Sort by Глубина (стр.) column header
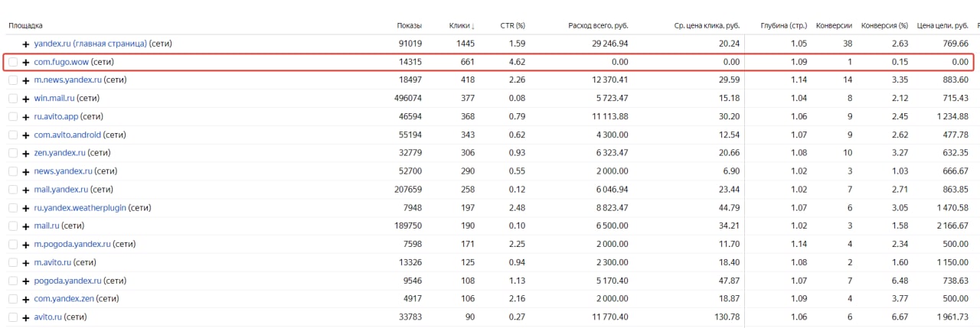980x328 pixels. tap(784, 25)
